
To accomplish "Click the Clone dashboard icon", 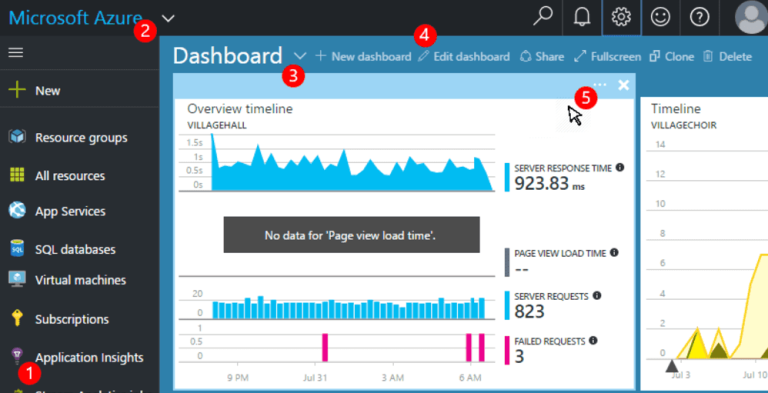I will pyautogui.click(x=654, y=56).
